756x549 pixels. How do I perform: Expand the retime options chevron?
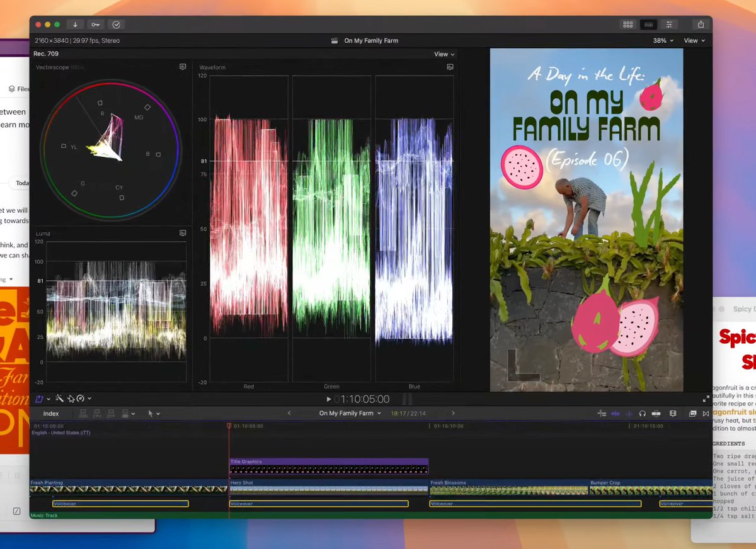tap(89, 399)
